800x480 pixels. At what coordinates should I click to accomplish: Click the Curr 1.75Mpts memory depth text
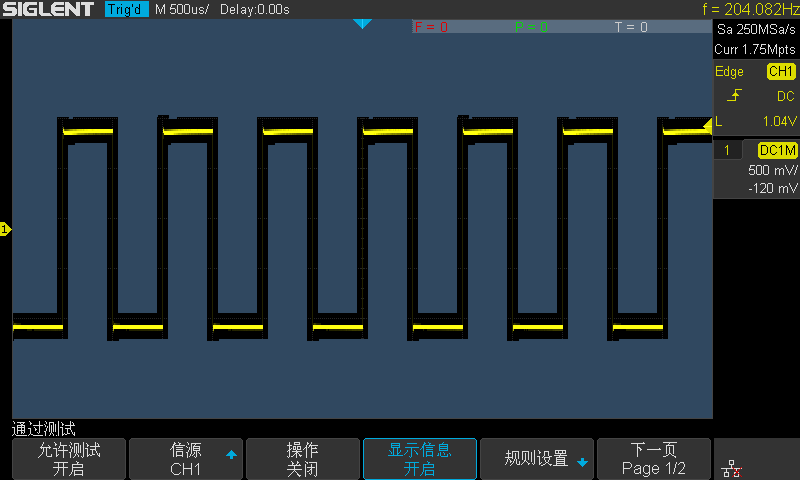click(x=755, y=49)
